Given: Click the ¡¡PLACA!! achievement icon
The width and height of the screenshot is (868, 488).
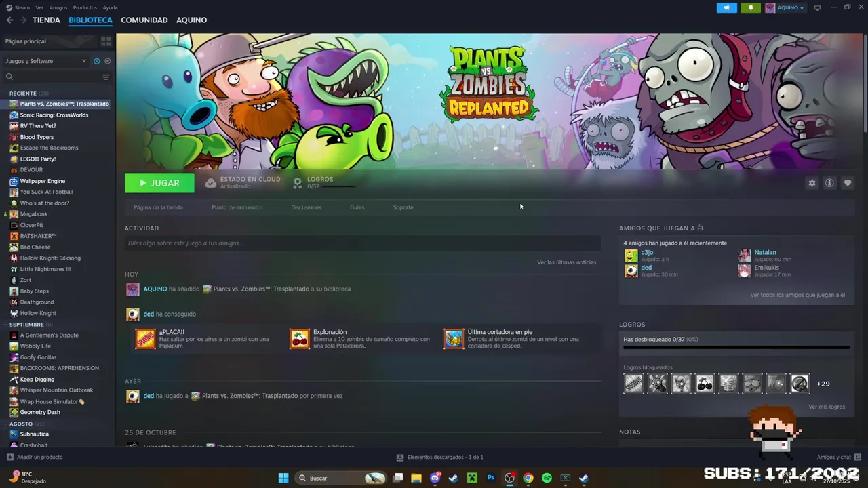Looking at the screenshot, I should coord(145,339).
